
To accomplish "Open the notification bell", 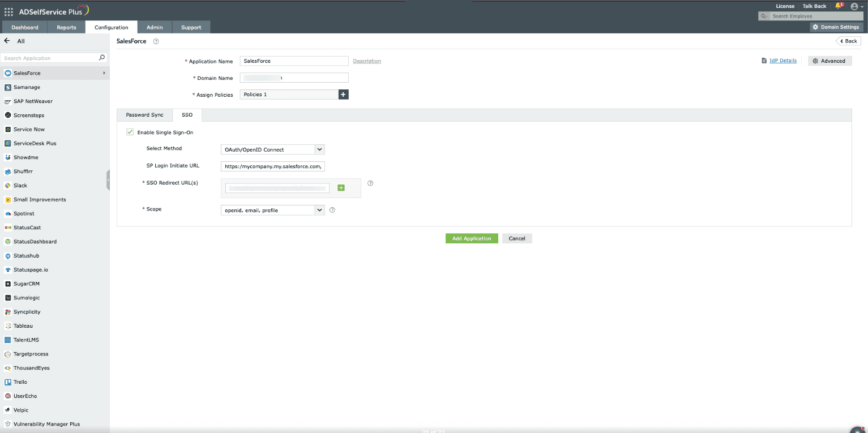I will click(x=837, y=6).
